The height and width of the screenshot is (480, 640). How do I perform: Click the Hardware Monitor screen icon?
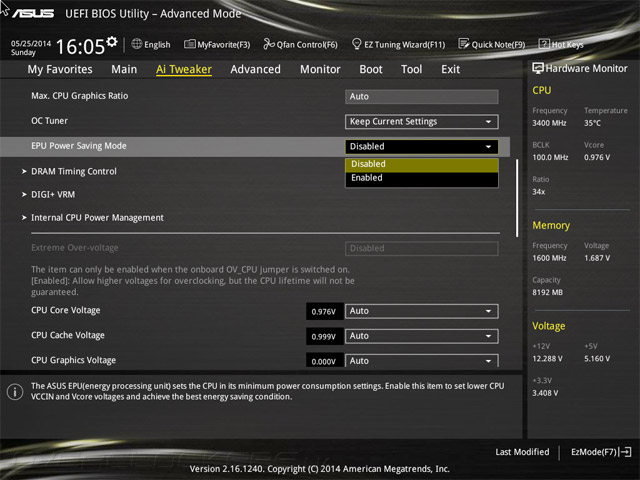[538, 68]
